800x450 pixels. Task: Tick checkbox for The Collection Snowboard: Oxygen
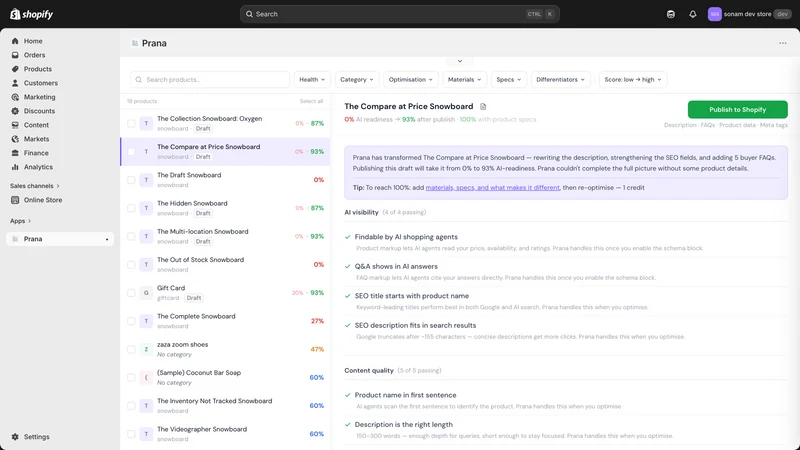click(x=131, y=123)
